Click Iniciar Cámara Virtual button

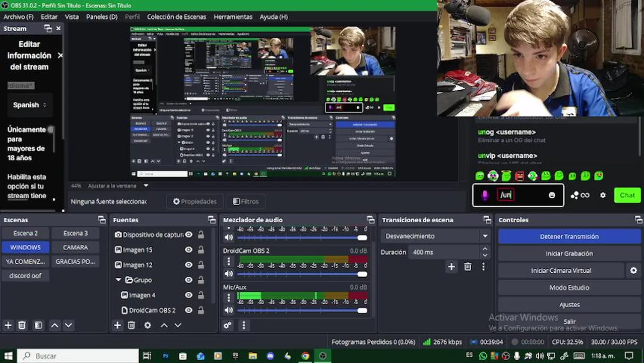click(561, 271)
